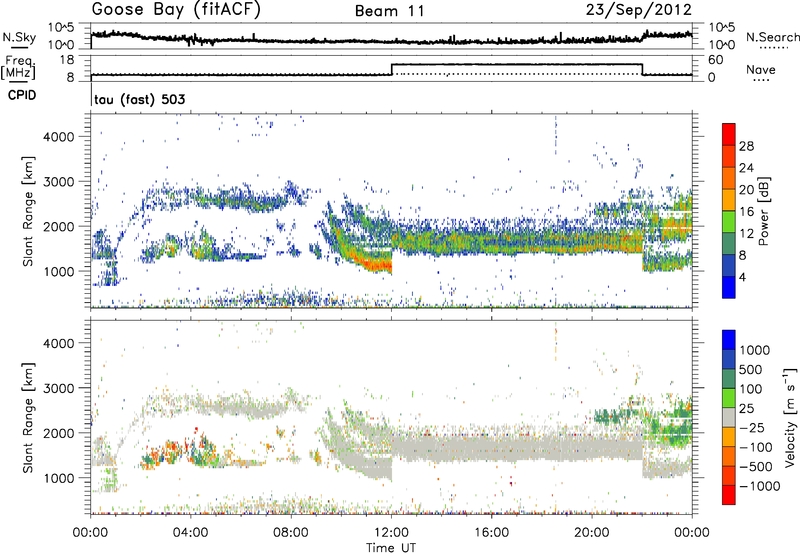Screen dimensions: 800x554
Task: Click the '24' power colorbar label
Action: [x=746, y=168]
